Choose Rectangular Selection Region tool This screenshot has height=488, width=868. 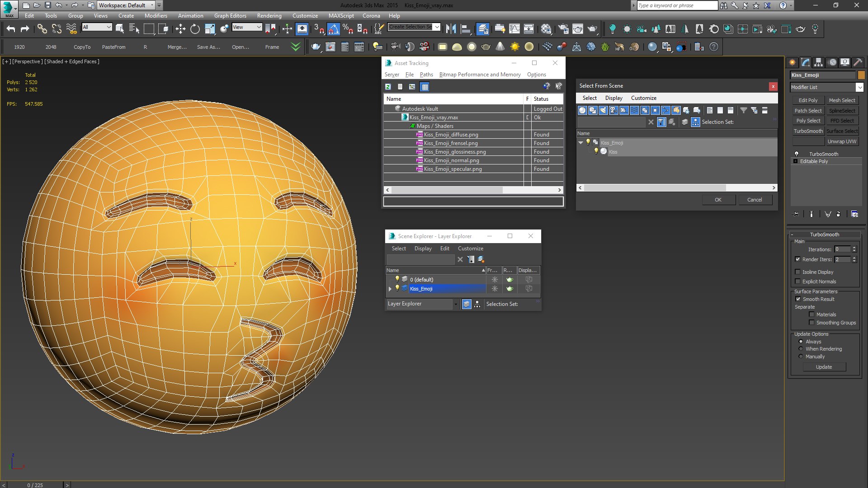[x=149, y=29]
